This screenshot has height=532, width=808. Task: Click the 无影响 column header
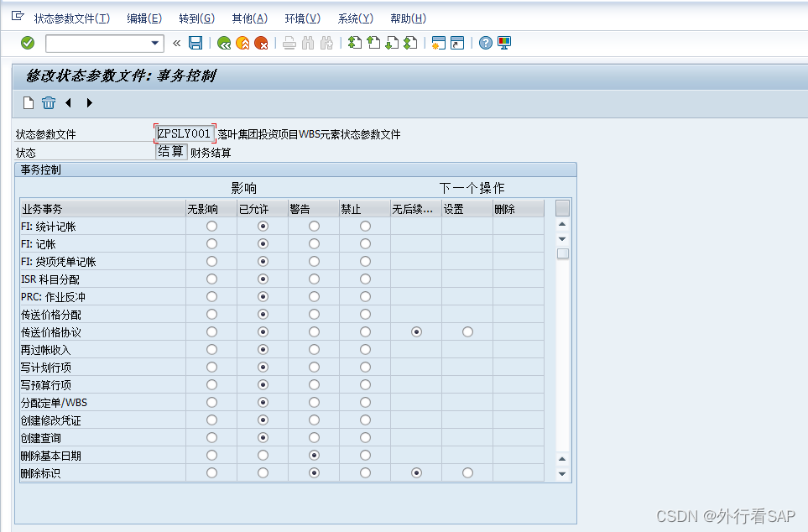[211, 209]
